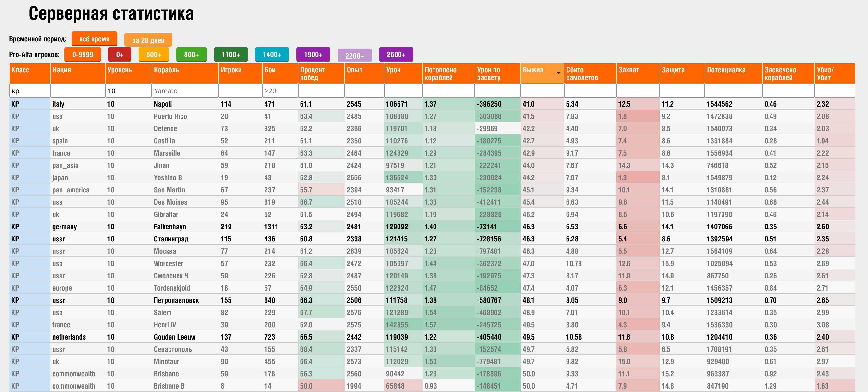Choose the red 0+ filter button
Image resolution: width=868 pixels, height=392 pixels.
pos(120,54)
